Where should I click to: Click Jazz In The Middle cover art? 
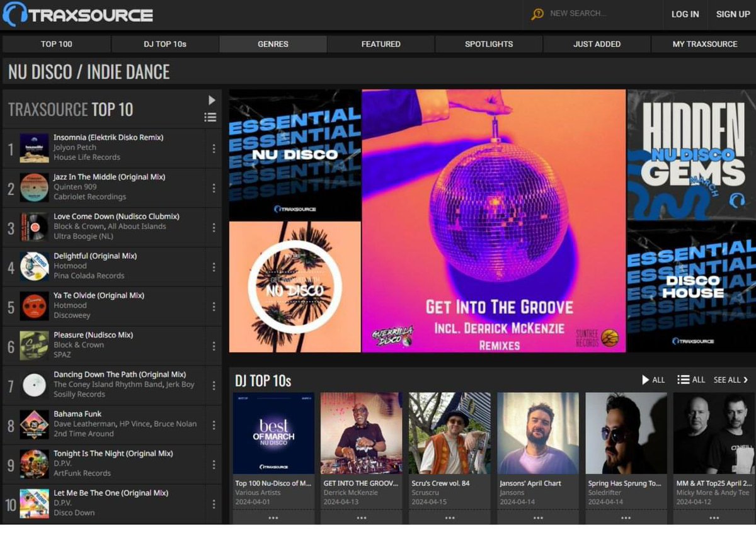pos(34,188)
